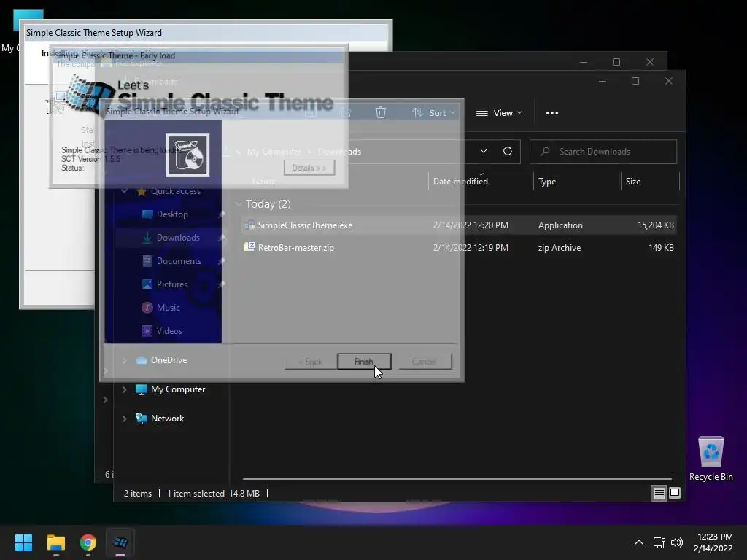The image size is (747, 560).
Task: Click the setup disc image in wizard
Action: (187, 155)
